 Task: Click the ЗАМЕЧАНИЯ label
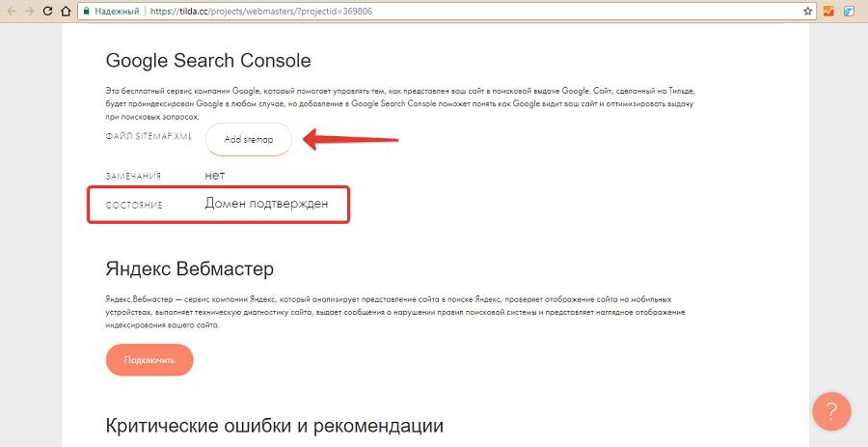133,176
